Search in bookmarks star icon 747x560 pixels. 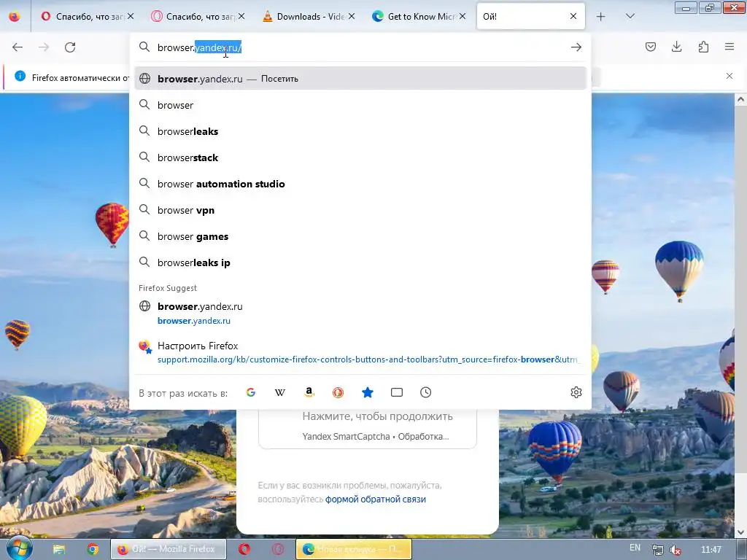(x=368, y=392)
